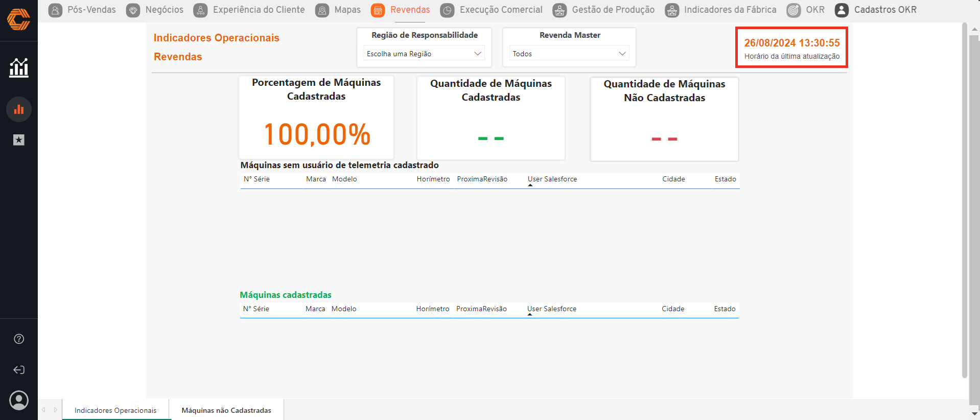This screenshot has width=980, height=420.
Task: Open the Execução Comercial menu
Action: [x=501, y=10]
